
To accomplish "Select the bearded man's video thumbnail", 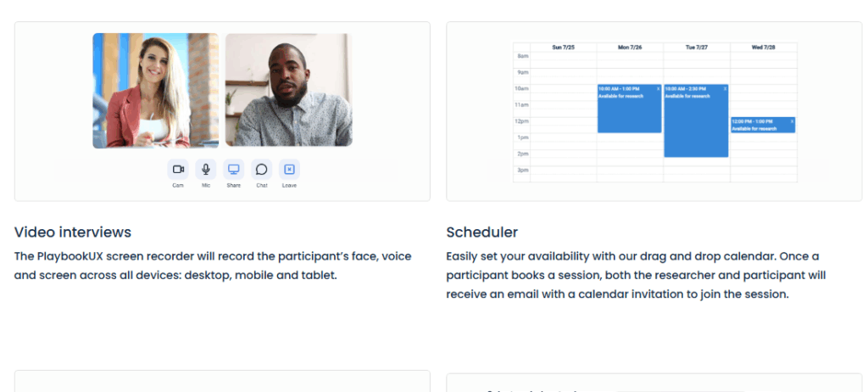I will coord(289,91).
